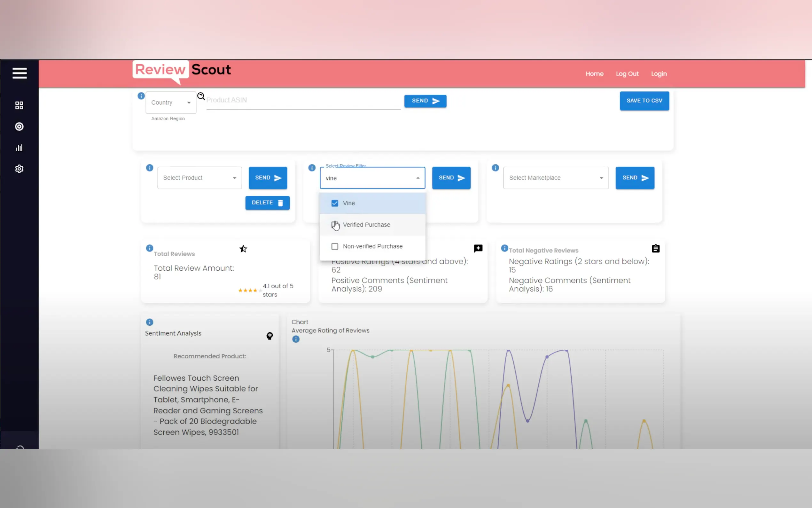This screenshot has width=812, height=508.
Task: Click info icon beside Select Marketplace
Action: point(495,168)
